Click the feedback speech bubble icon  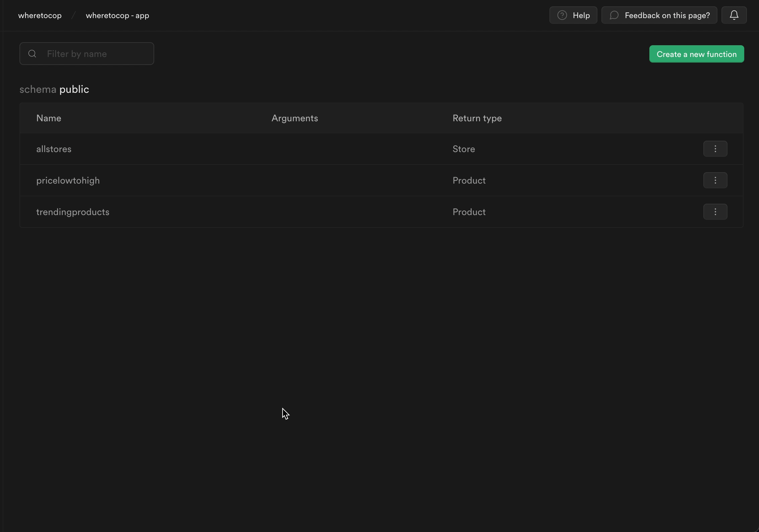point(614,15)
